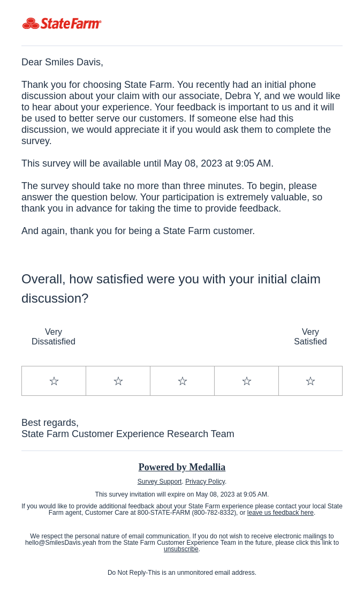Screen dimensions: 364x593
Task: Select the fourth star rating
Action: 246,381
